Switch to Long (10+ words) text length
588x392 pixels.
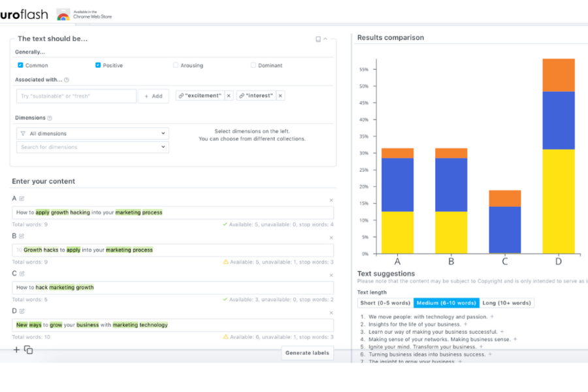coord(506,303)
